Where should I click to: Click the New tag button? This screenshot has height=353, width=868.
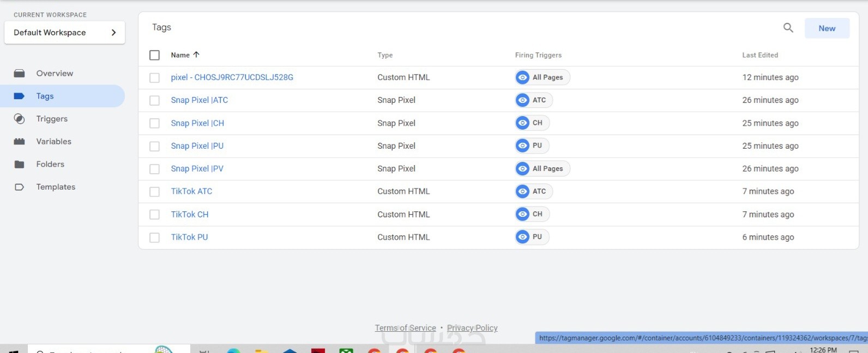827,28
